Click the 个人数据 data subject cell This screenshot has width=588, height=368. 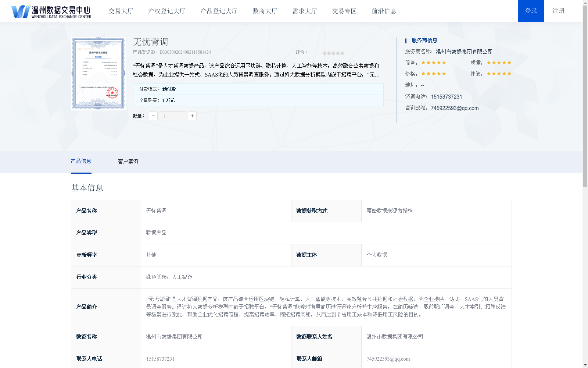click(x=436, y=255)
